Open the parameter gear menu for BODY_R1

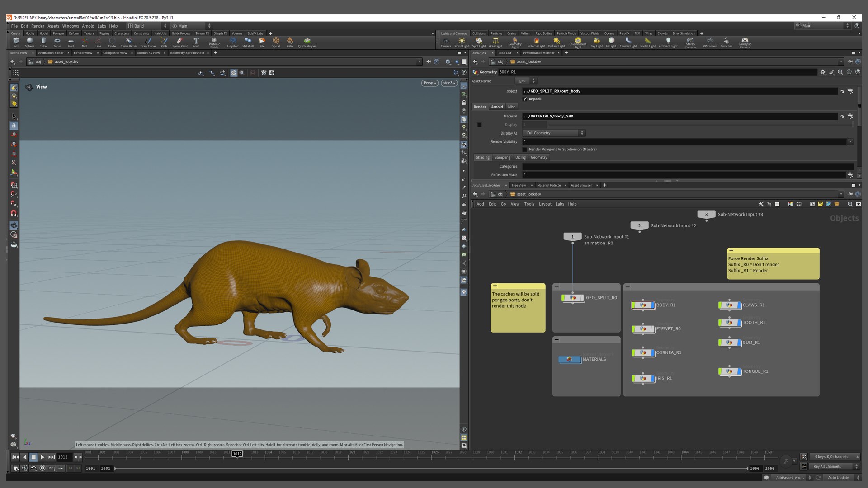click(823, 72)
